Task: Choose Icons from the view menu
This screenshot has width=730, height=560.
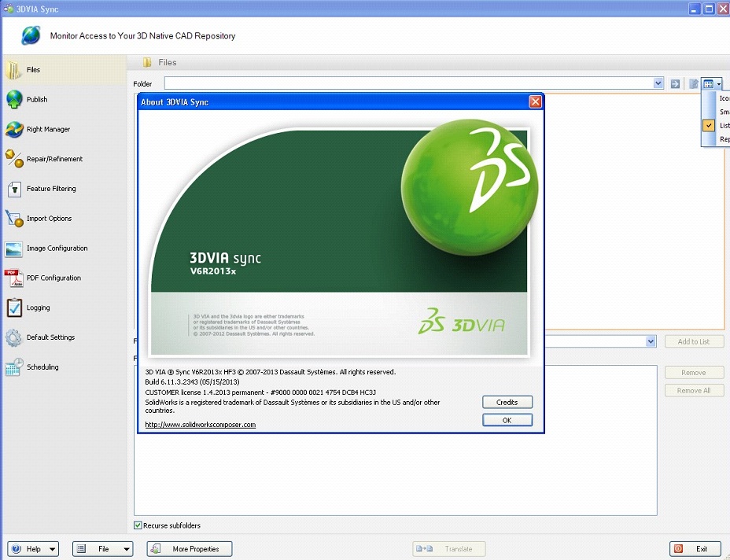Action: click(x=720, y=98)
